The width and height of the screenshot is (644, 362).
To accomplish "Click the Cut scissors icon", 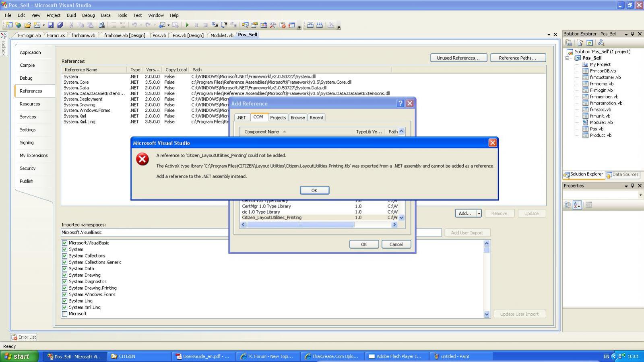I will point(71,25).
